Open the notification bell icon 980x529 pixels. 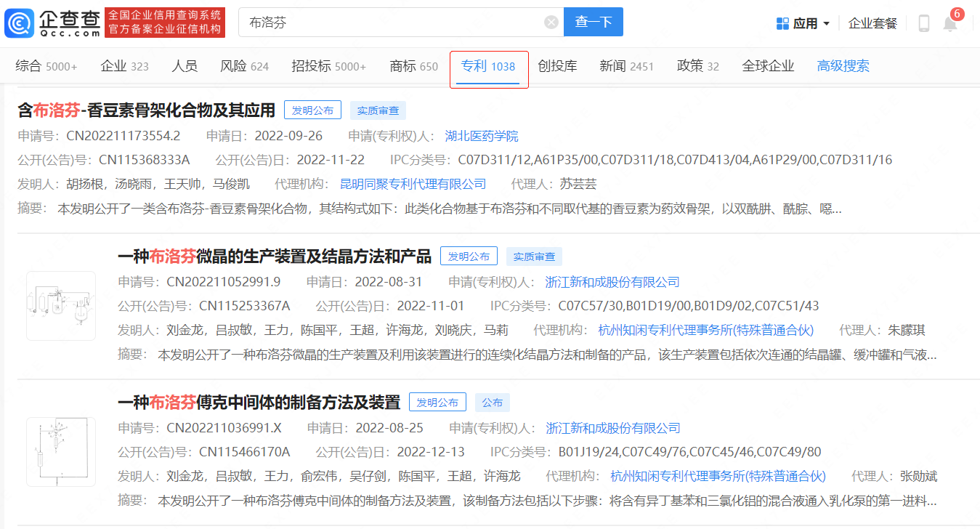pos(950,23)
